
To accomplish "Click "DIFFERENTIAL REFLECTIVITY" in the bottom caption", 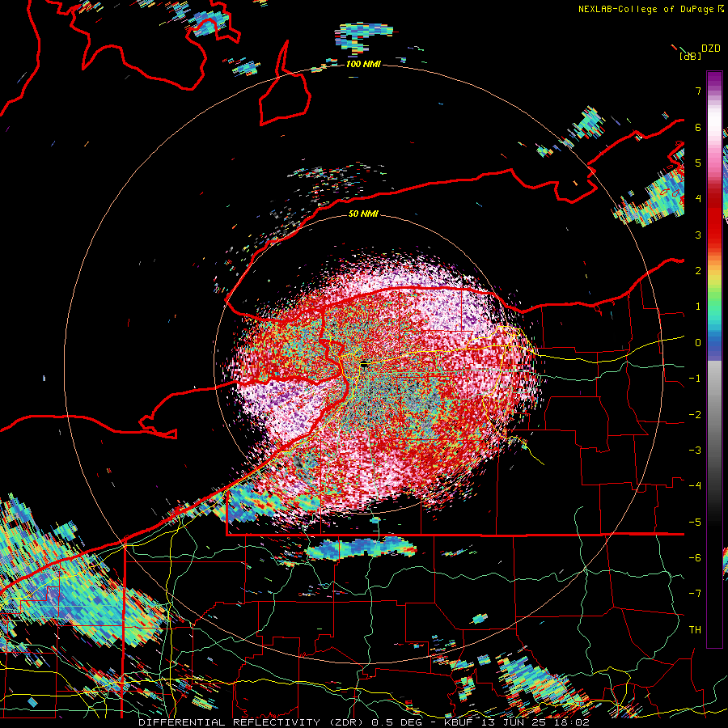I will click(x=230, y=722).
